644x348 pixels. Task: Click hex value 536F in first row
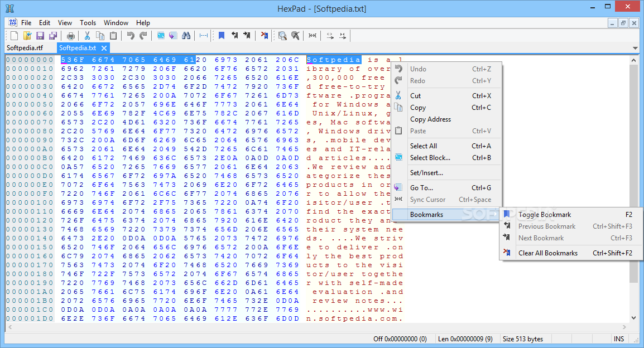[73, 60]
